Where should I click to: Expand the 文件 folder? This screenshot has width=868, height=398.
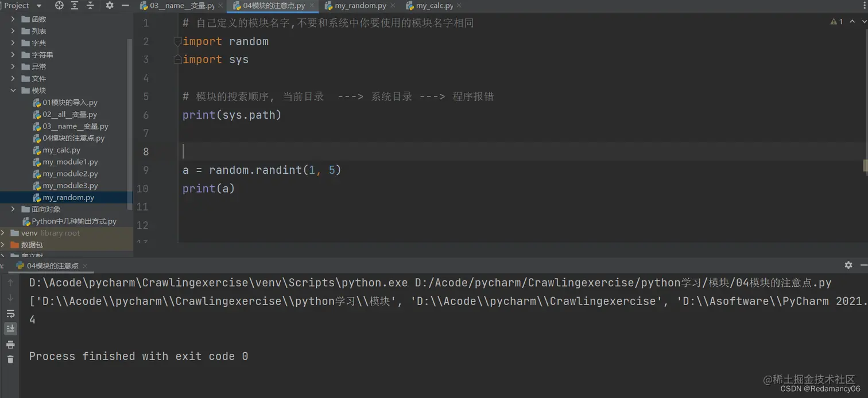[13, 79]
